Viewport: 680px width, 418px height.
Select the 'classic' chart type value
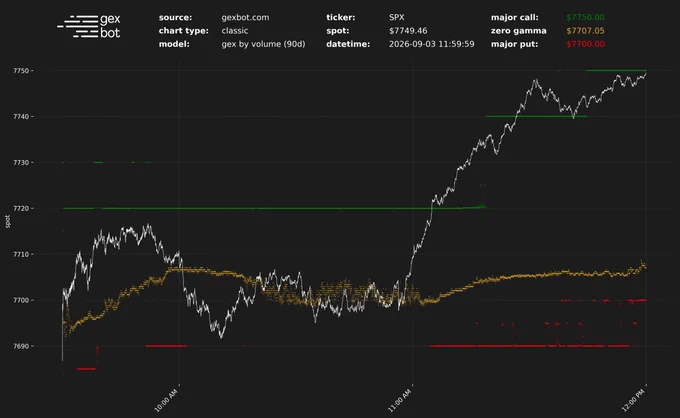click(x=235, y=31)
